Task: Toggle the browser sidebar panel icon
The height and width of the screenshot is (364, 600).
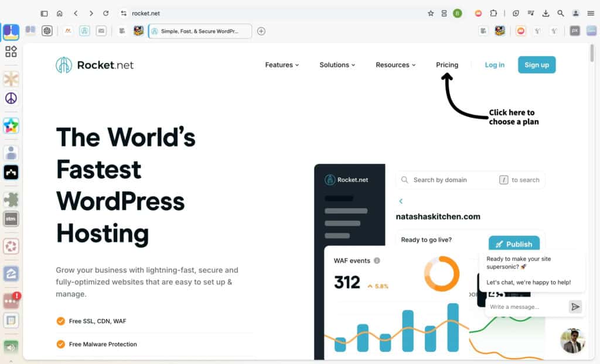Action: point(44,13)
